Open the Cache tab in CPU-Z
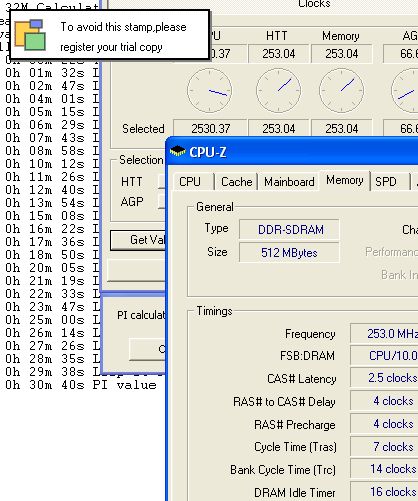Image resolution: width=418 pixels, height=501 pixels. pos(237,182)
